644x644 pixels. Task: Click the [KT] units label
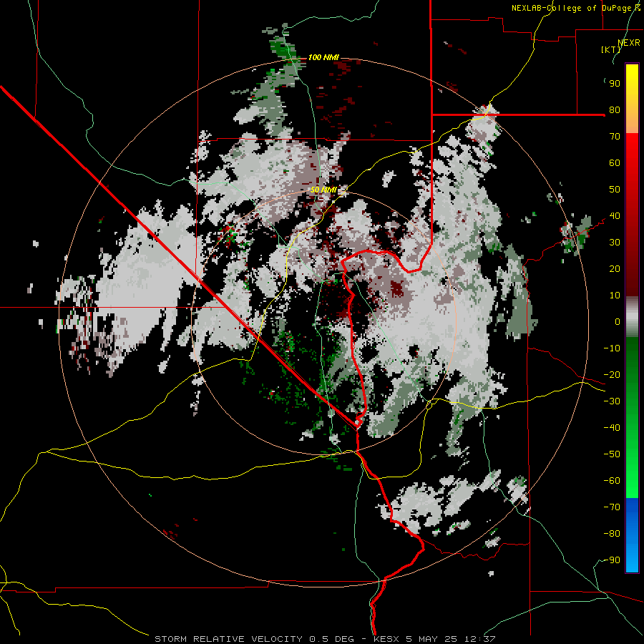coord(611,49)
